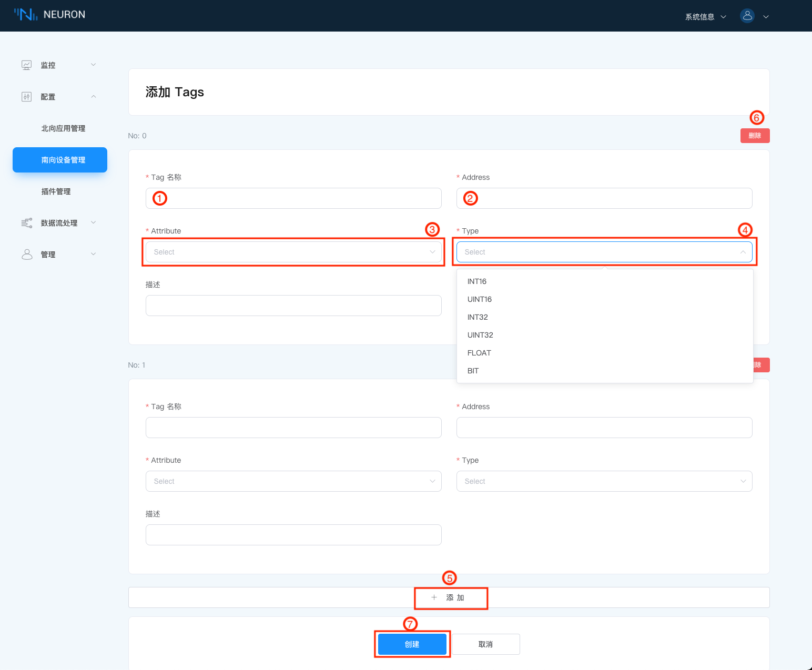The width and height of the screenshot is (812, 670).
Task: Click the 配置 settings slider icon
Action: (x=27, y=97)
